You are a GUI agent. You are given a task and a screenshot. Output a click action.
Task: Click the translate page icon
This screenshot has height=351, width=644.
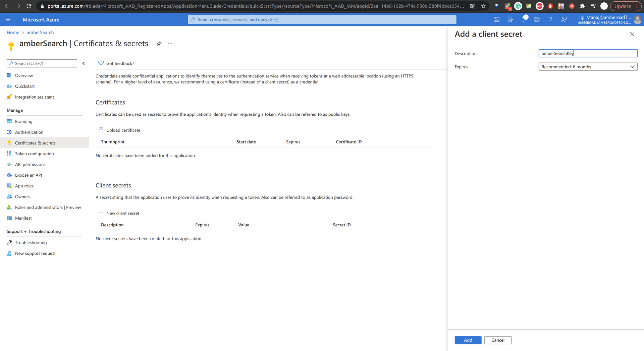472,6
